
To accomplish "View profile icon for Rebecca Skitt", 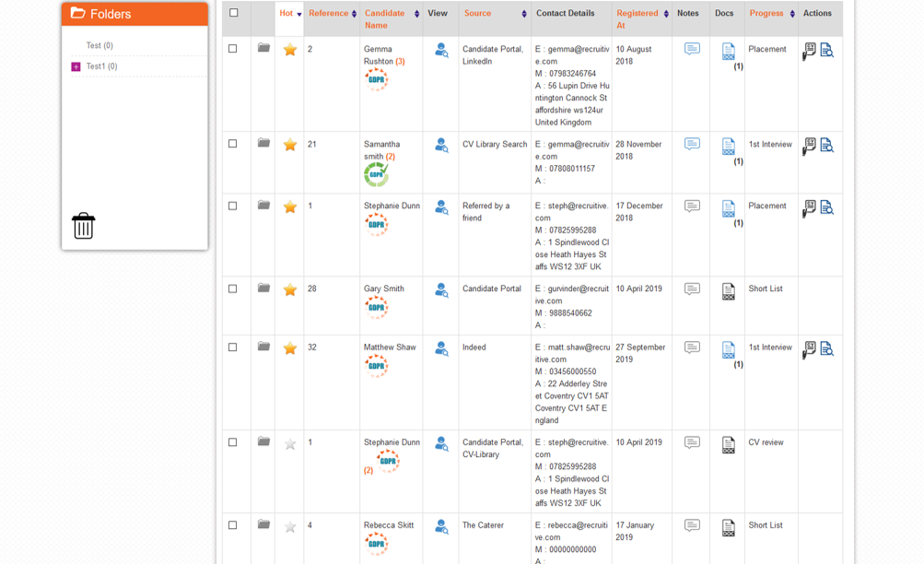I will 441,526.
